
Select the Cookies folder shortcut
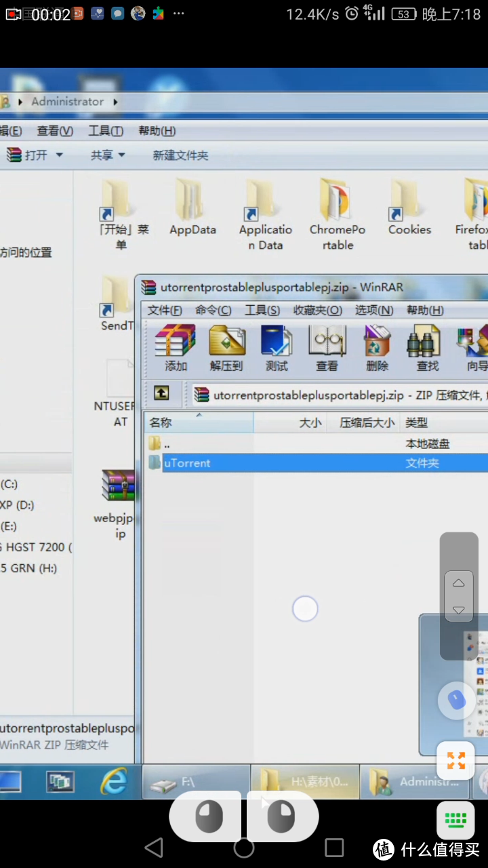point(409,207)
